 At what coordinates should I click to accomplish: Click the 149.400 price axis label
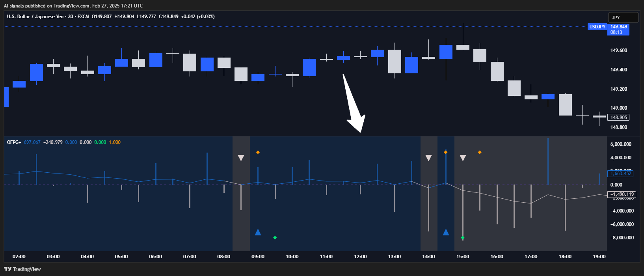[619, 70]
